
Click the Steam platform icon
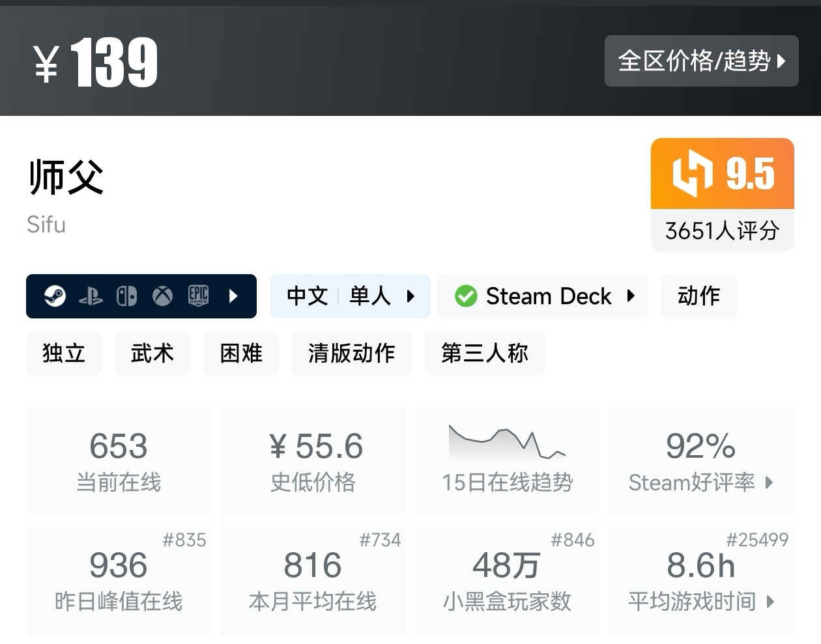pos(55,296)
